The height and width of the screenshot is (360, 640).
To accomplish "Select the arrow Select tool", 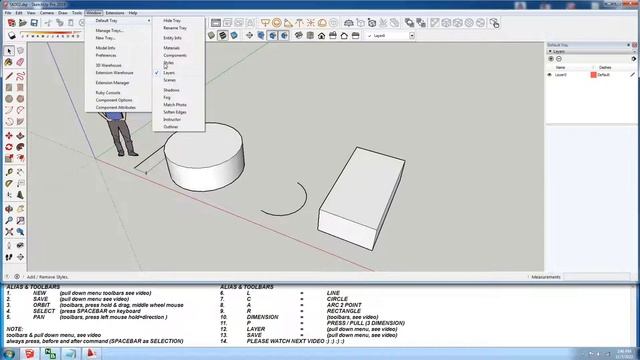I will tap(9, 51).
